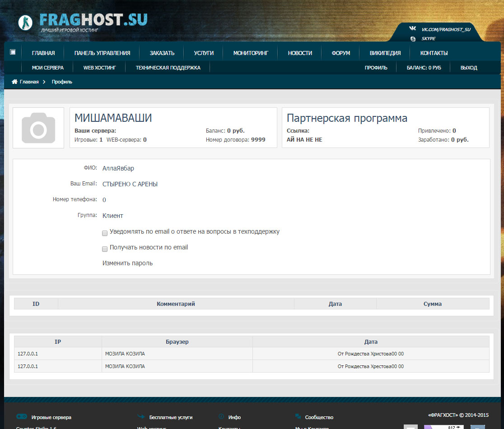
Task: Open the МОНИТОРИНГ menu item
Action: (251, 53)
